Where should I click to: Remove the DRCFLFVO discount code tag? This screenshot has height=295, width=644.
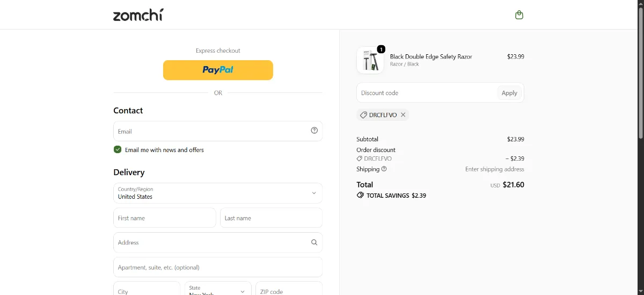pos(403,115)
